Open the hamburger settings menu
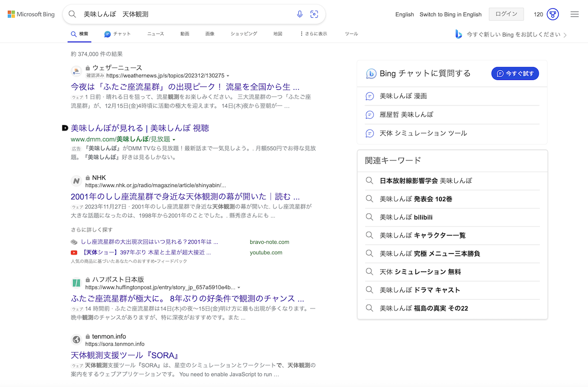Viewport: 588px width, 387px height. click(x=575, y=14)
